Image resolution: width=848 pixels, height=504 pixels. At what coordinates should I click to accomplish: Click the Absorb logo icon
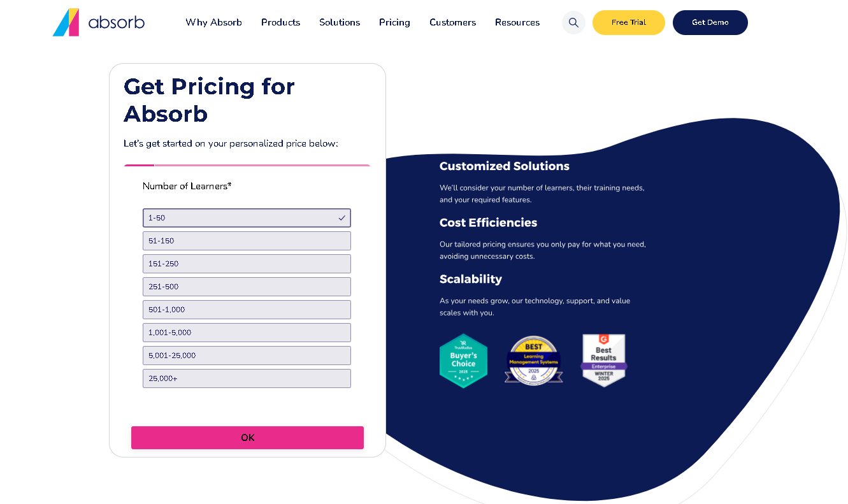pos(66,22)
